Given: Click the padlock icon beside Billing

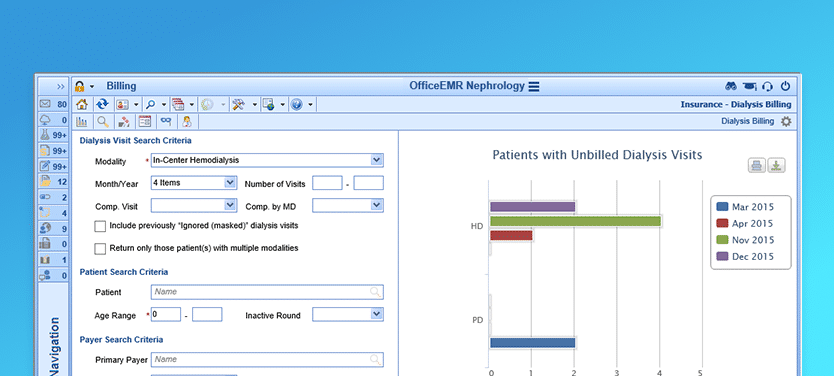Looking at the screenshot, I should coord(80,86).
